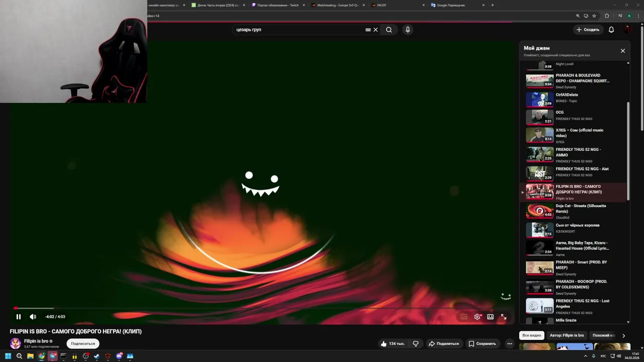This screenshot has width=644, height=362.
Task: Enter fullscreen mode
Action: click(x=504, y=317)
